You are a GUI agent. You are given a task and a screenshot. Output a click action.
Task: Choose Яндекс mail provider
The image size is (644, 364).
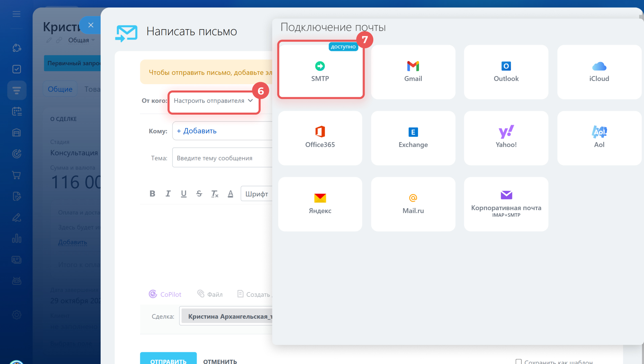point(320,204)
